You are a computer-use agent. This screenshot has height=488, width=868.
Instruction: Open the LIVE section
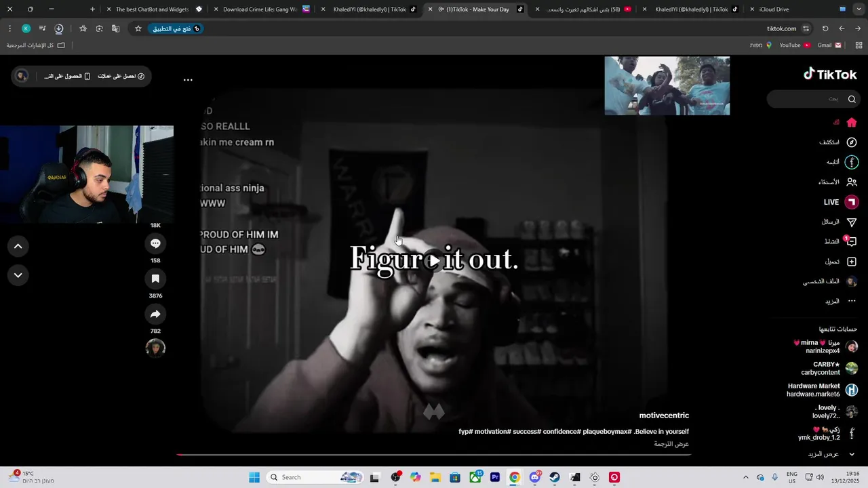[841, 202]
